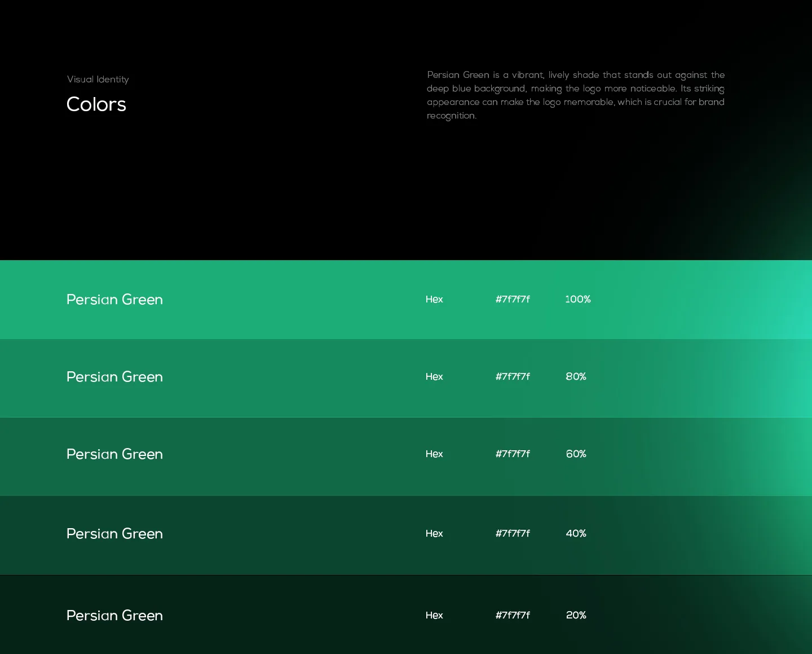Click the #7f7f7f hex code in the 80% row
The width and height of the screenshot is (812, 654).
(x=513, y=377)
